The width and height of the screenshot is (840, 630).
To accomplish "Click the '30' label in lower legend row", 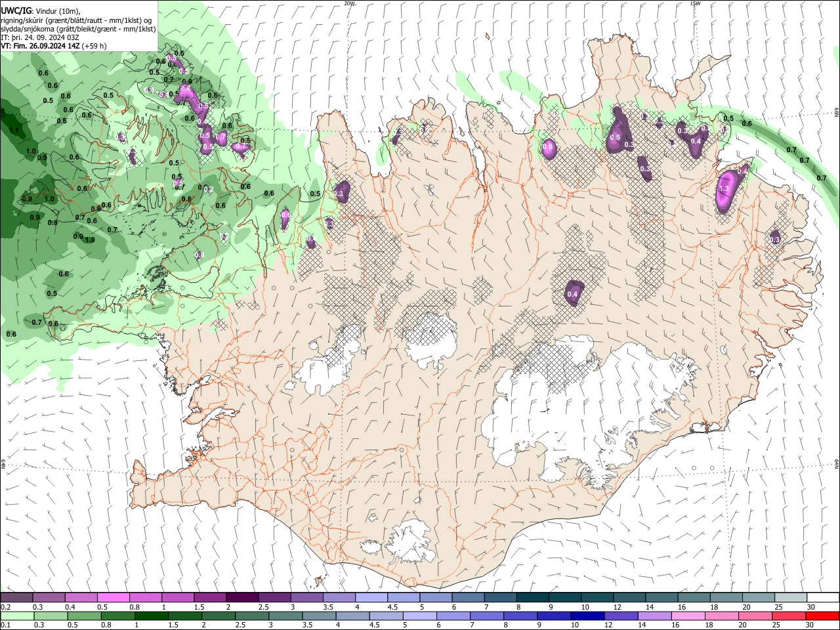I will [811, 625].
